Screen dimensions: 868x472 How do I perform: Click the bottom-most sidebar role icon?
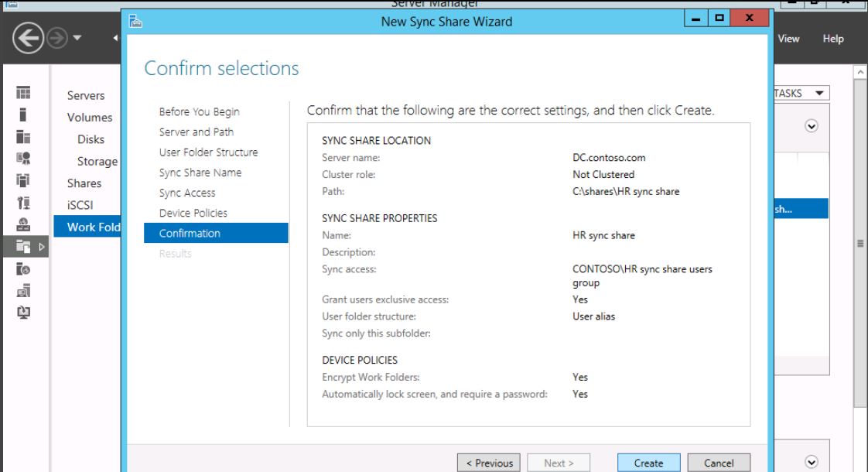pos(23,313)
